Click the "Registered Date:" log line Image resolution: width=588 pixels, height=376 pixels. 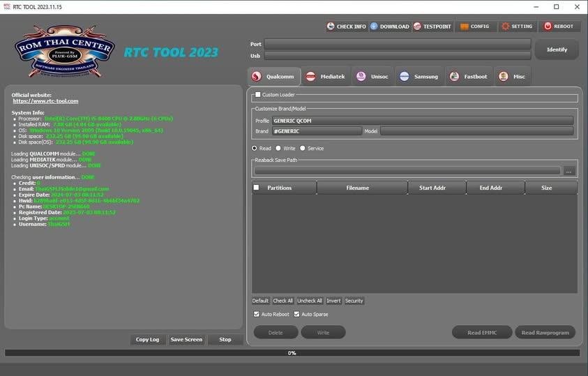[x=67, y=213]
